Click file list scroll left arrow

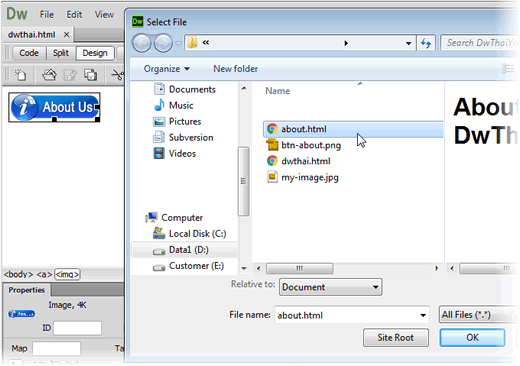click(x=258, y=268)
